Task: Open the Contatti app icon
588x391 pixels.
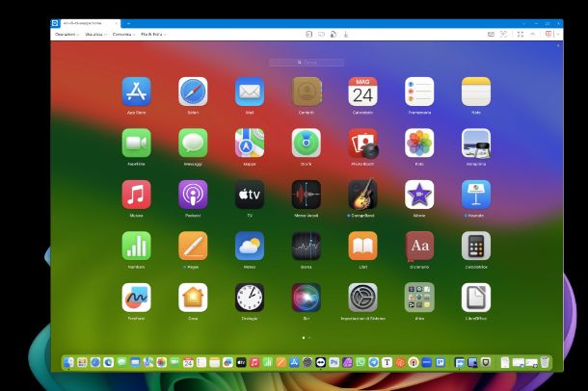Action: pos(306,91)
